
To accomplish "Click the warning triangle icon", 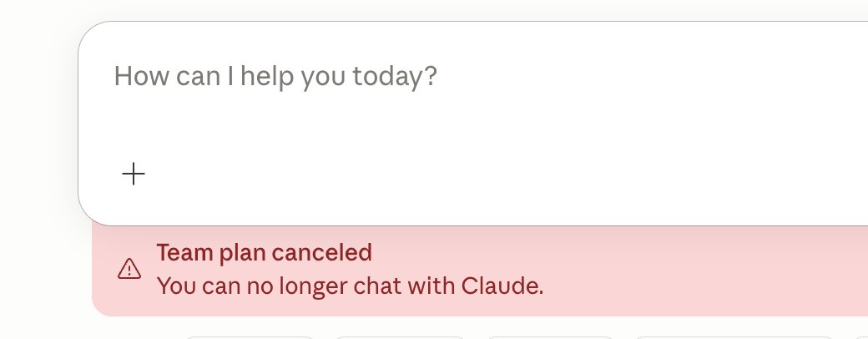I will coord(129,269).
